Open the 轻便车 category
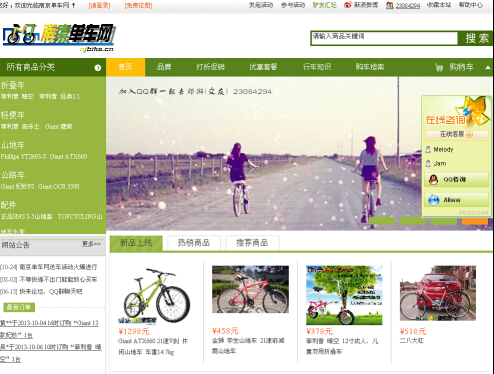This screenshot has height=374, width=494. click(x=13, y=115)
